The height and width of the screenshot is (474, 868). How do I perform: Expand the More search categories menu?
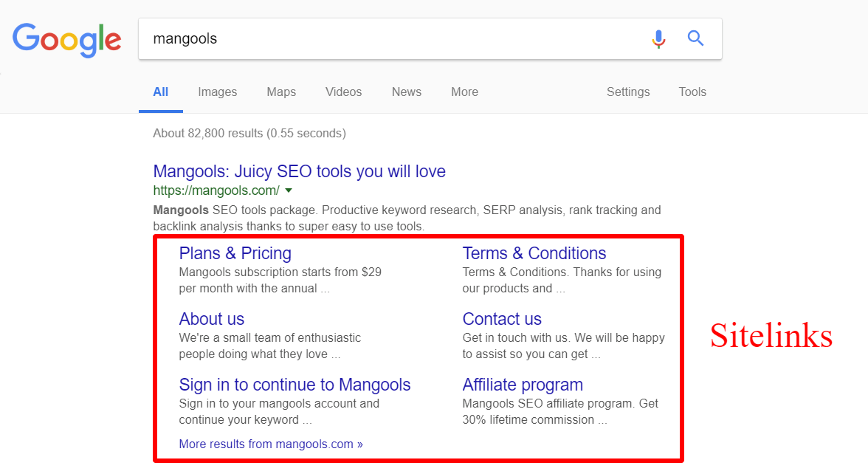(x=464, y=92)
